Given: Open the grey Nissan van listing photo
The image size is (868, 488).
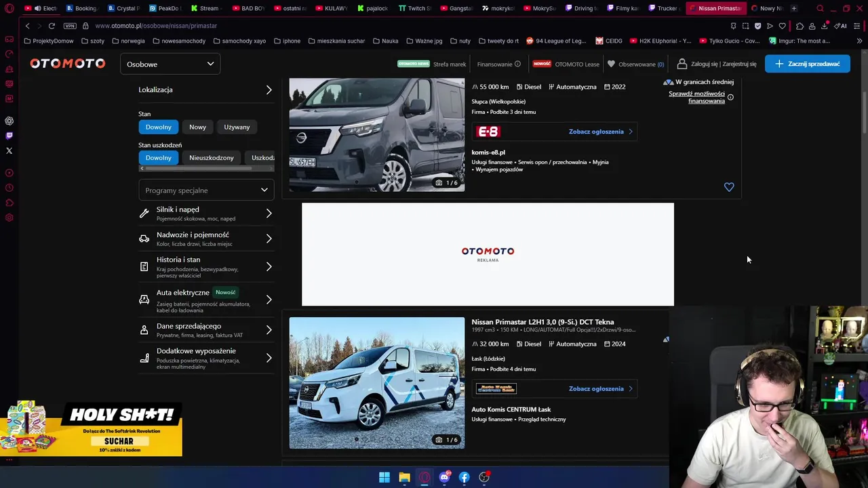Looking at the screenshot, I should [377, 135].
